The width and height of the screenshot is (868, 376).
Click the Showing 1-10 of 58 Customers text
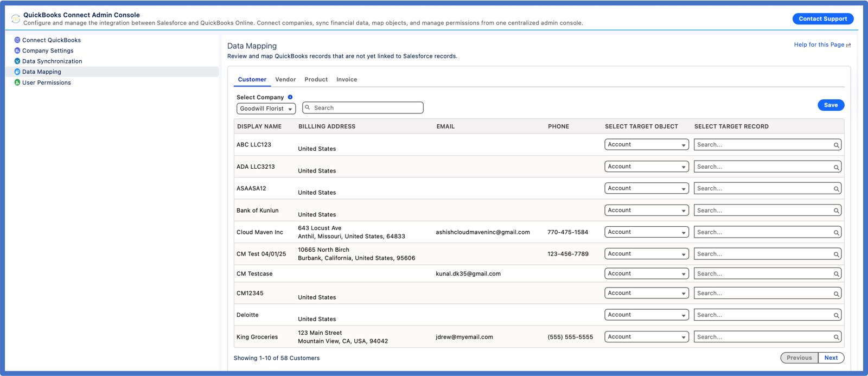(277, 358)
